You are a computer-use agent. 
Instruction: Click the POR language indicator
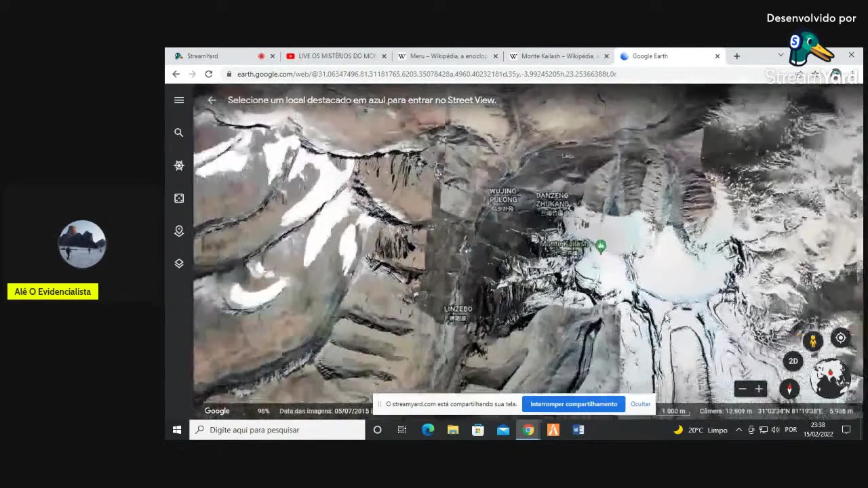pos(791,430)
